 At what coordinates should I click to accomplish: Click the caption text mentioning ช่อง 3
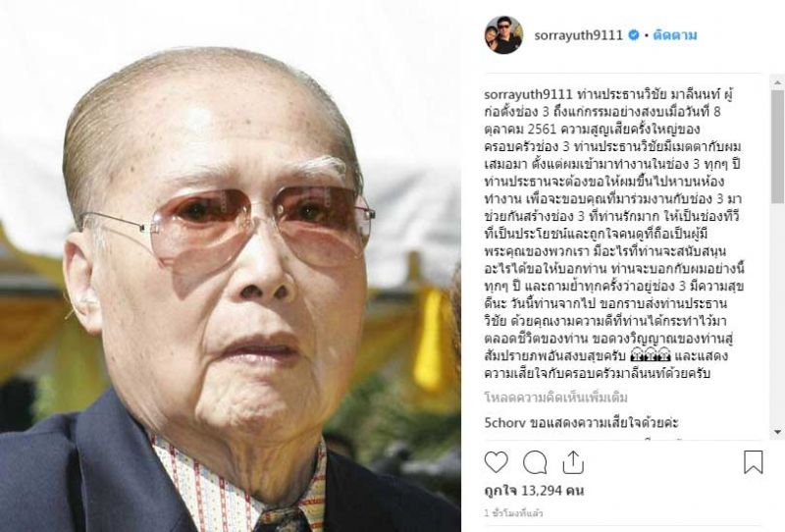tap(613, 234)
